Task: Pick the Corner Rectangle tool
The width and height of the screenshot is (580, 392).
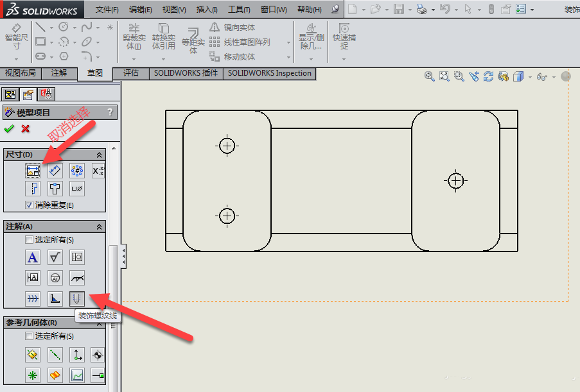Action: pyautogui.click(x=40, y=42)
